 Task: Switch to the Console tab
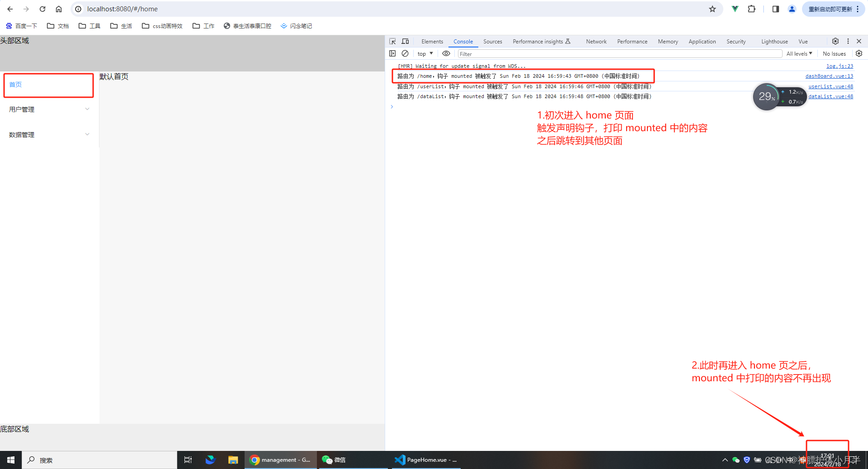click(463, 42)
